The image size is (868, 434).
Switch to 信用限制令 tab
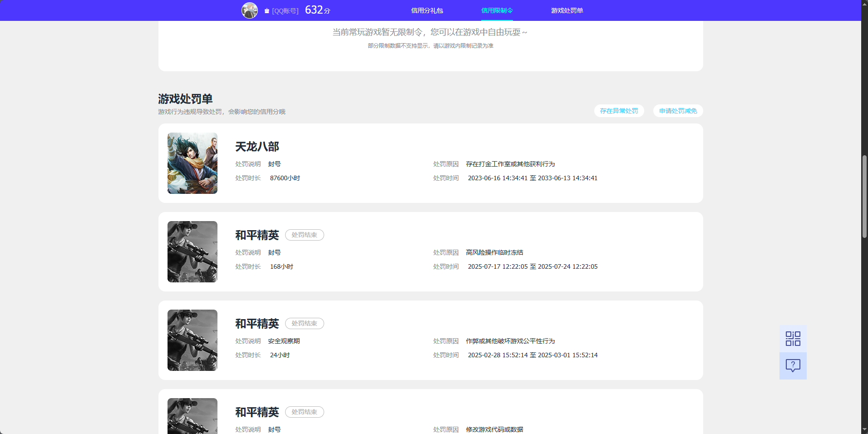497,10
